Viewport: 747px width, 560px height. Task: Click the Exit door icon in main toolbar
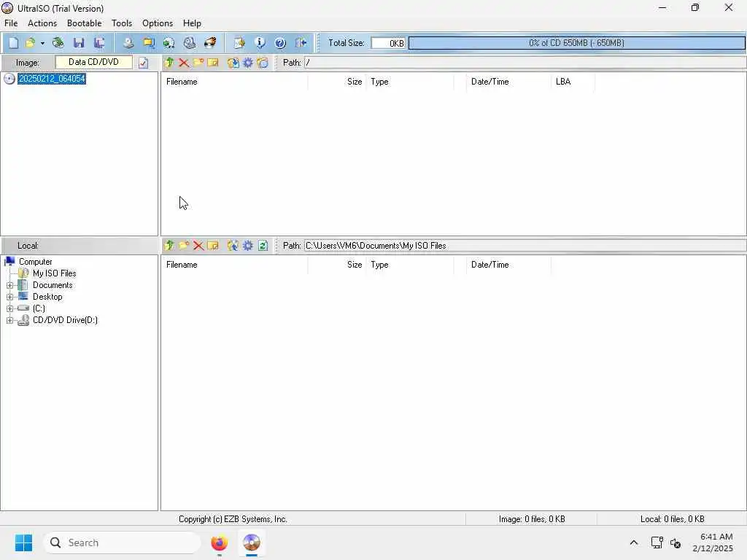pyautogui.click(x=301, y=43)
